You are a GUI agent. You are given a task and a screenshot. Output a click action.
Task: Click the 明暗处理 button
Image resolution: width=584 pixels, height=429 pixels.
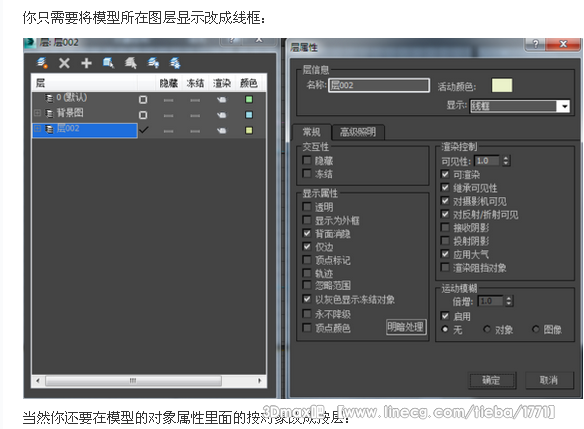[x=406, y=327]
